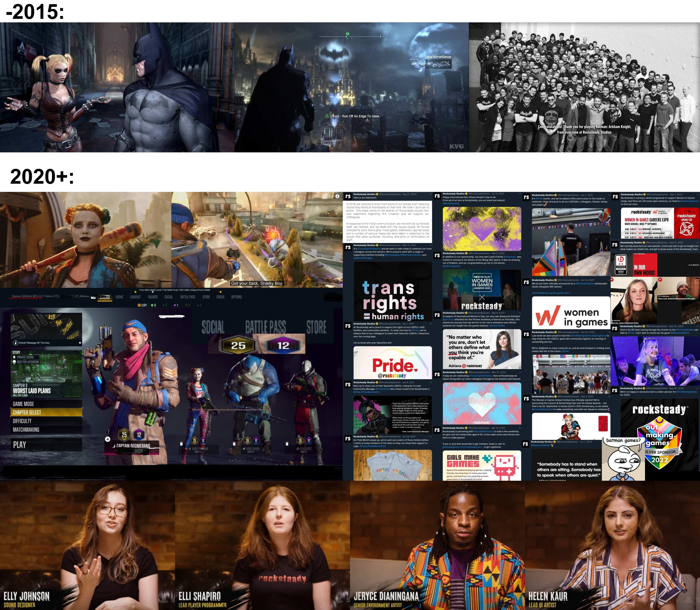
Task: Open more options on Mar 31, 2021 tweet
Action: 431,245
